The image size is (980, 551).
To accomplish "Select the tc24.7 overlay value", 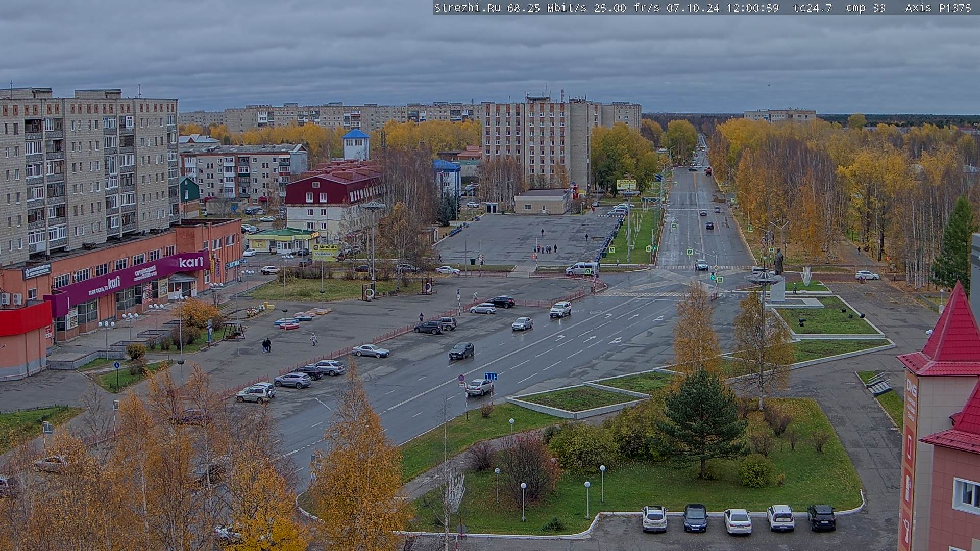I will pos(813,8).
